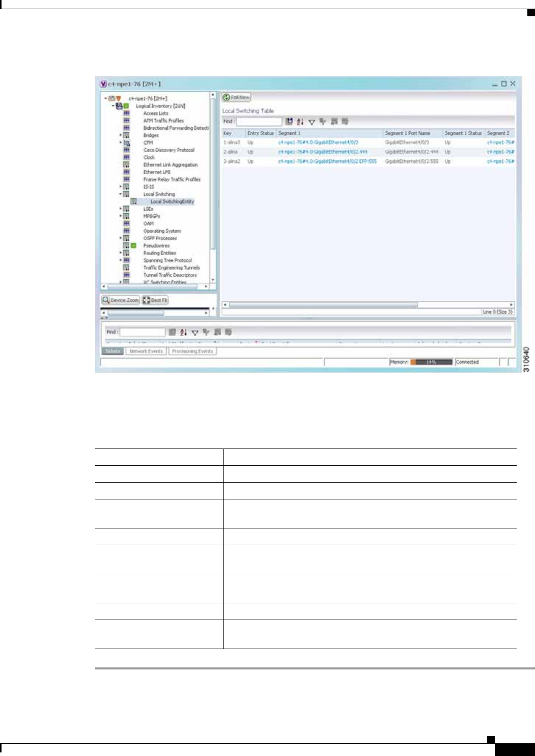Select Pseudowires in the inventory tree

click(x=156, y=245)
